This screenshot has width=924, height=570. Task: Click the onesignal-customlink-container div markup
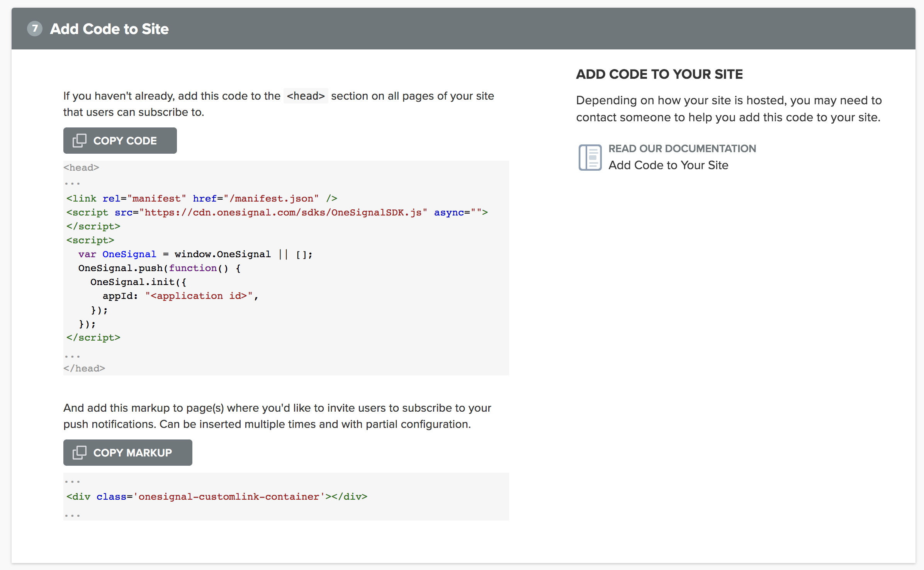coord(217,497)
